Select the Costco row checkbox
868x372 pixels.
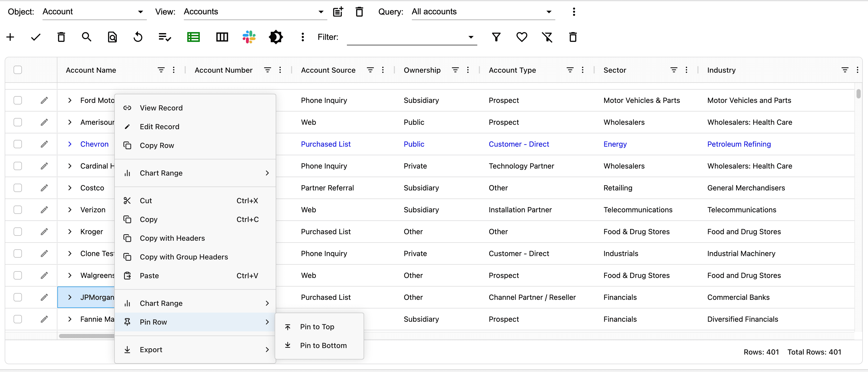click(x=18, y=188)
